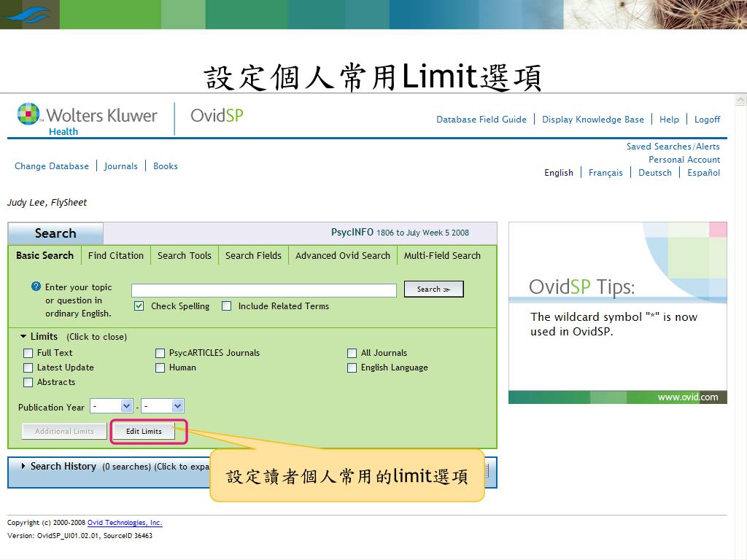
Task: Enable PsycARTICLES Journals limit
Action: point(160,353)
